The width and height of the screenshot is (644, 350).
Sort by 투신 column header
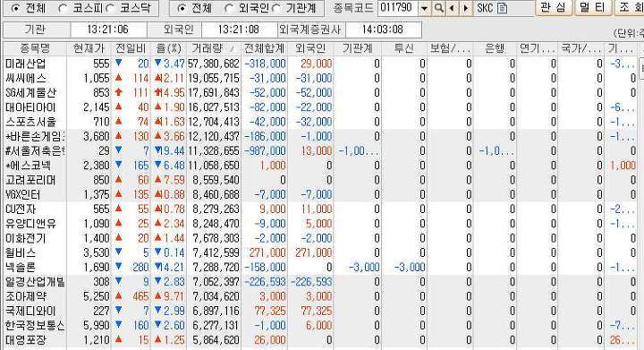(x=404, y=48)
